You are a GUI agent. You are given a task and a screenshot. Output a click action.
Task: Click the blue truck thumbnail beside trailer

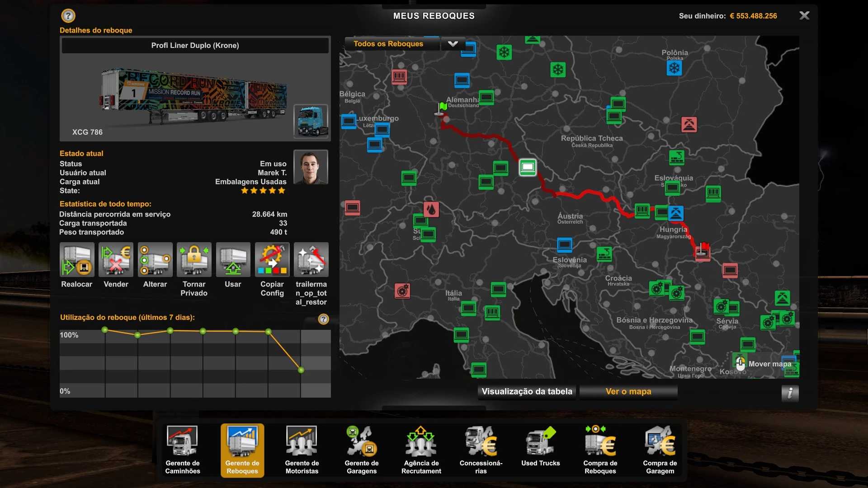click(x=311, y=121)
